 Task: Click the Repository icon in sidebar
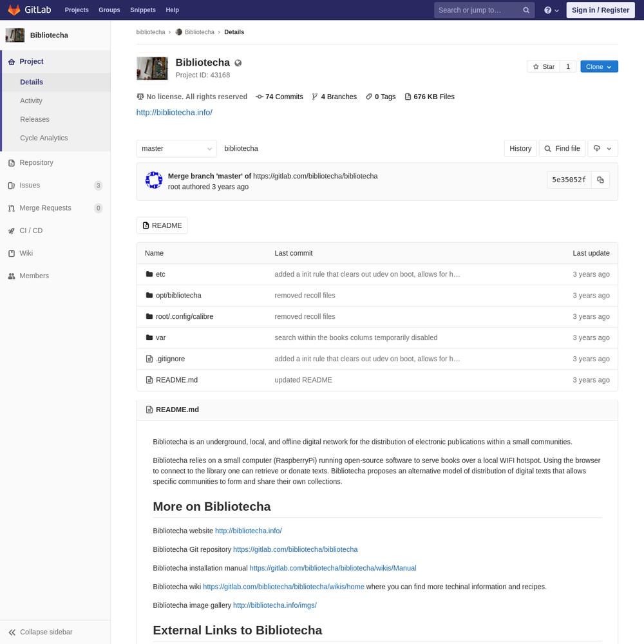click(x=12, y=163)
